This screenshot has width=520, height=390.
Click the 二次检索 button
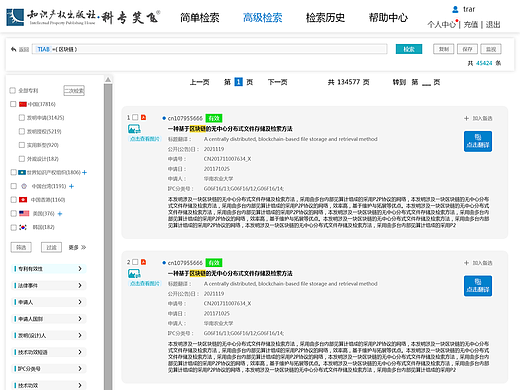coord(74,90)
